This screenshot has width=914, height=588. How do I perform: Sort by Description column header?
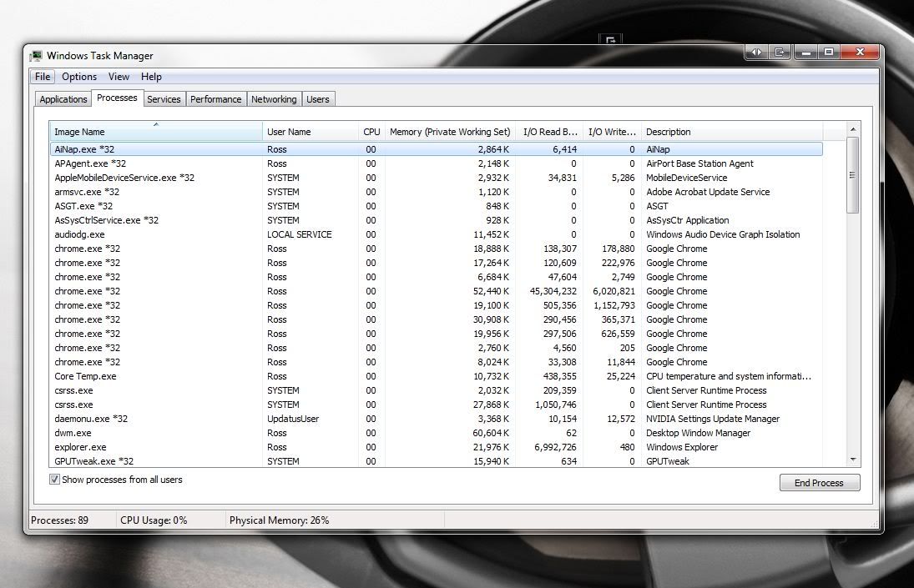(731, 132)
